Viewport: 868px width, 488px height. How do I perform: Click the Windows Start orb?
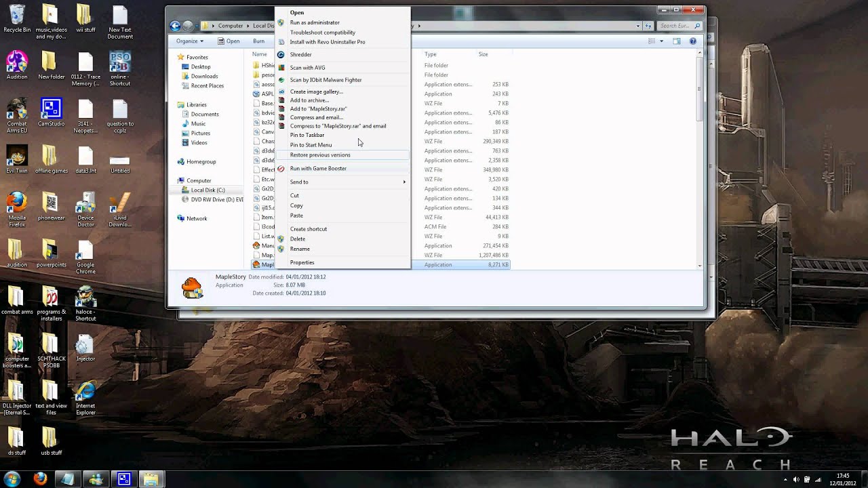[12, 479]
